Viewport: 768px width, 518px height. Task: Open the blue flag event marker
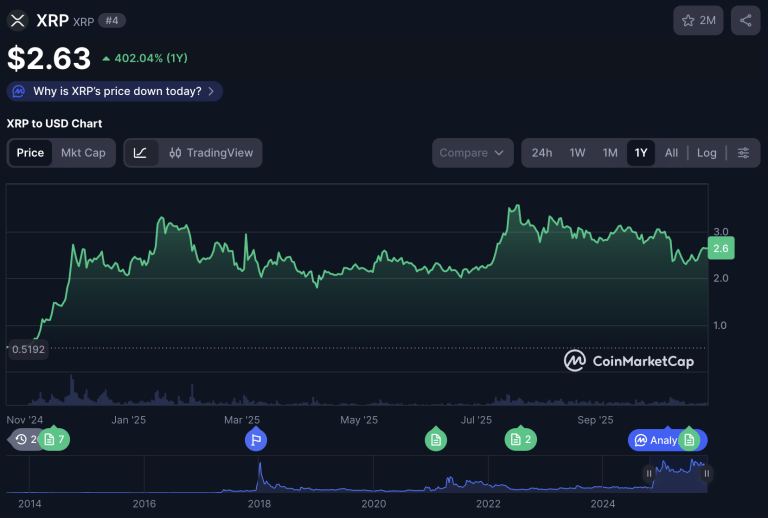[x=255, y=439]
